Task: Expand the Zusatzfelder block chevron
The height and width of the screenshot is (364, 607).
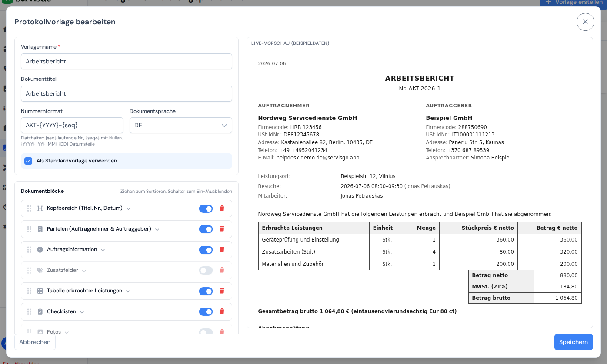Action: click(x=84, y=271)
